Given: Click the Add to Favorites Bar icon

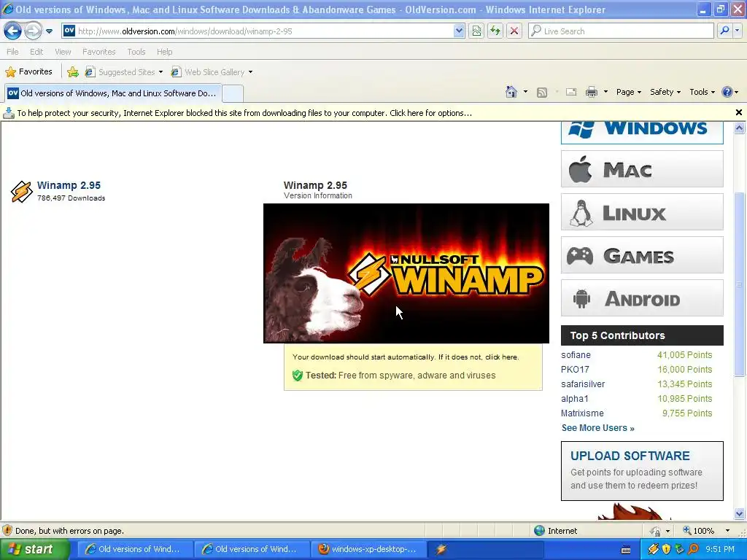Looking at the screenshot, I should [73, 72].
